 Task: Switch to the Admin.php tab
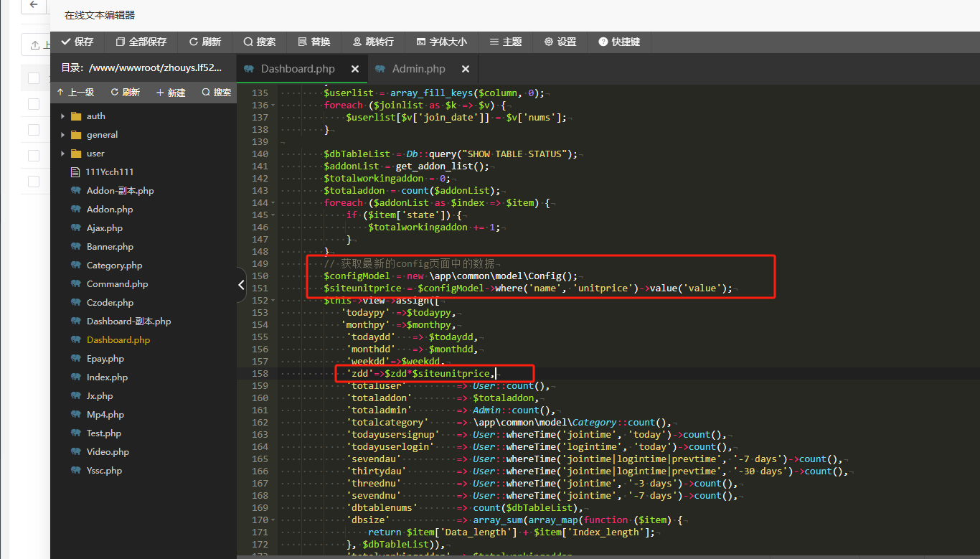click(418, 69)
